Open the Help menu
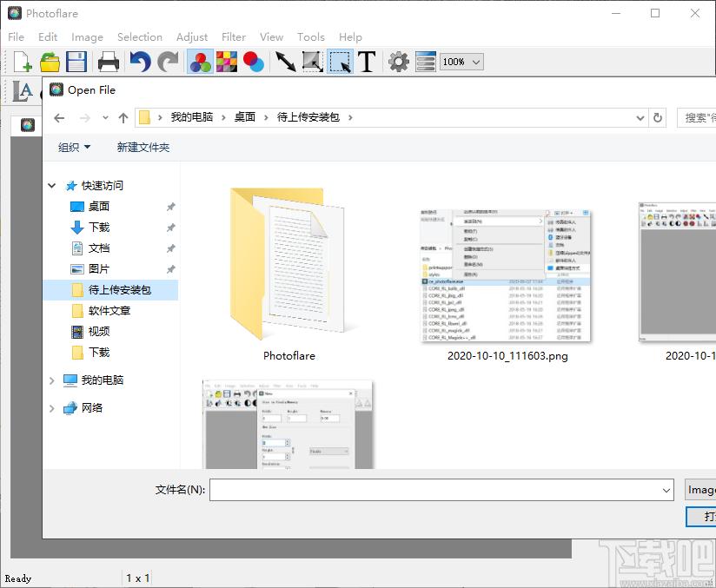Image resolution: width=716 pixels, height=588 pixels. tap(350, 37)
